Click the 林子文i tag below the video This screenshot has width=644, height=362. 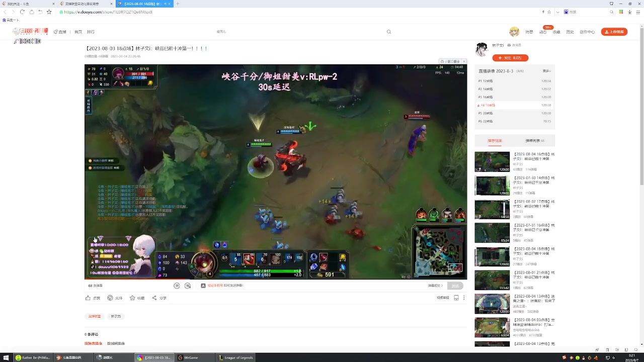pos(116,316)
